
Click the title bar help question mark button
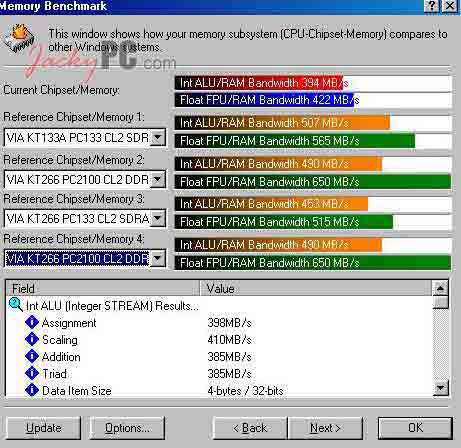[x=432, y=6]
